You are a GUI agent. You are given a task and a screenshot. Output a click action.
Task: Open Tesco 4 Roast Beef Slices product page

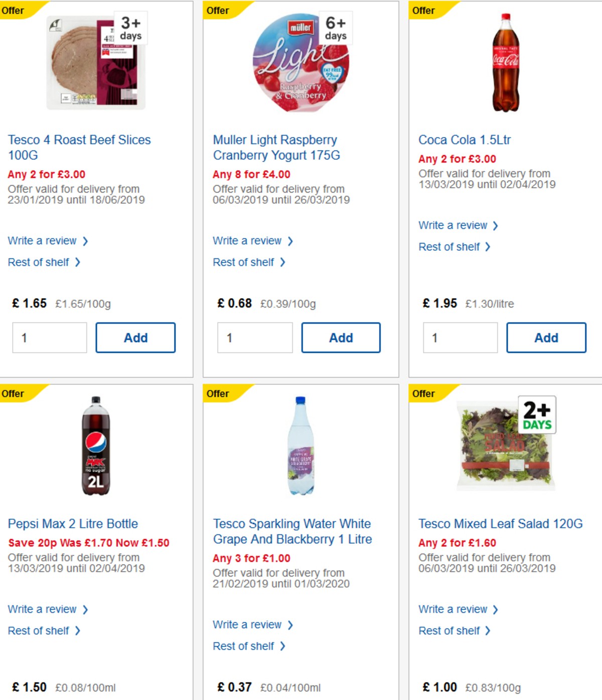(79, 148)
